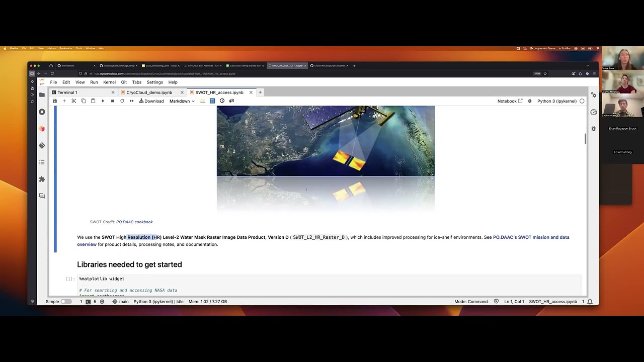The height and width of the screenshot is (362, 644).
Task: Click the blue table icon in notebook toolbar
Action: click(212, 101)
